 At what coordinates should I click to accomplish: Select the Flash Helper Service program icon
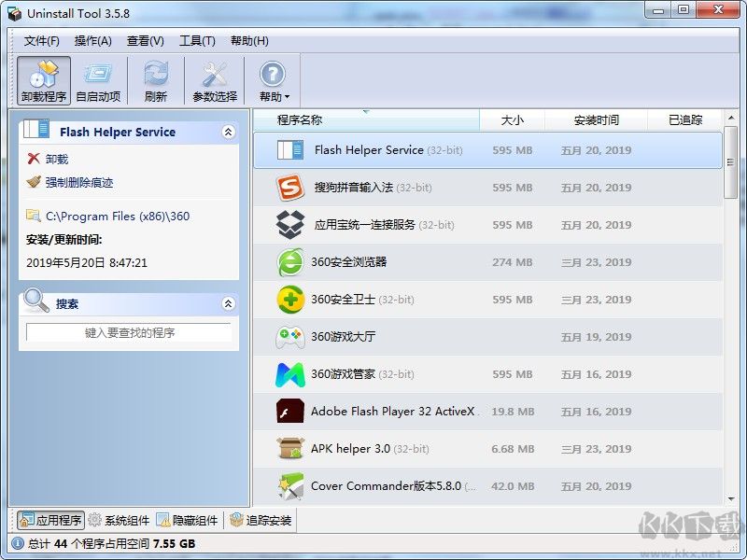tap(292, 149)
